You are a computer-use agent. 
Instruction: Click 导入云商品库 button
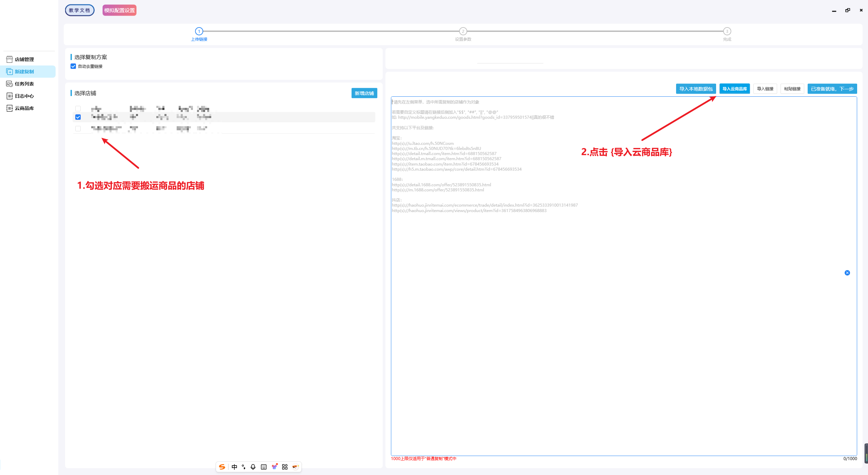734,89
